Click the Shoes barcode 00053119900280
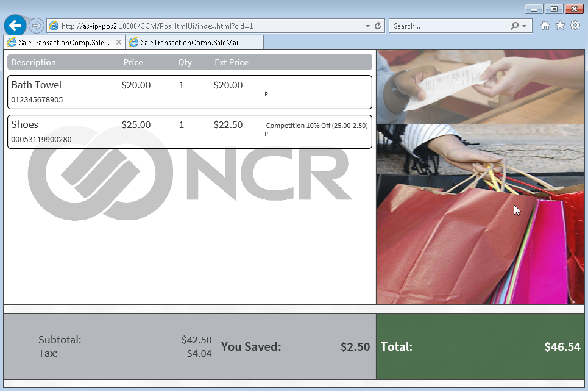Screen dimensions: 588x391 point(41,140)
